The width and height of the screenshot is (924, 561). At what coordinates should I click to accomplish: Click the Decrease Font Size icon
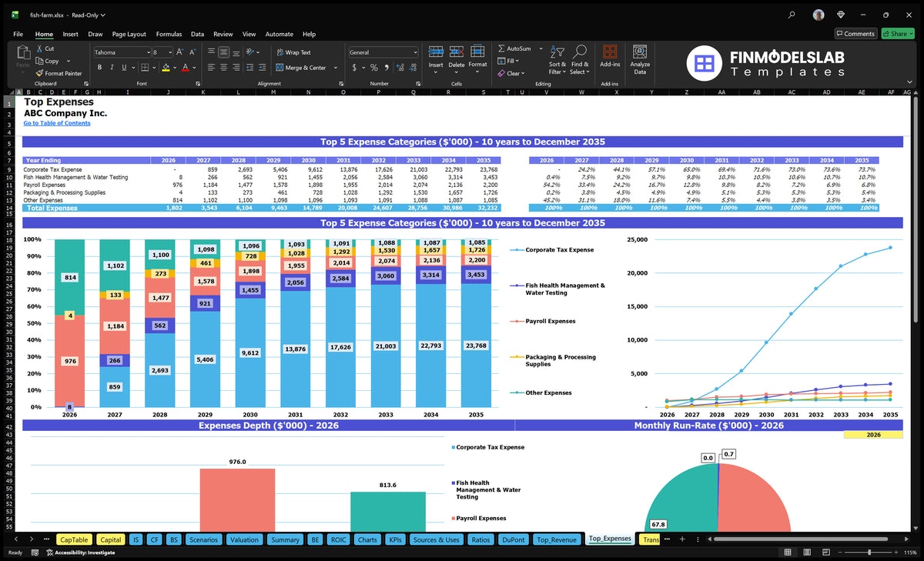[x=192, y=52]
